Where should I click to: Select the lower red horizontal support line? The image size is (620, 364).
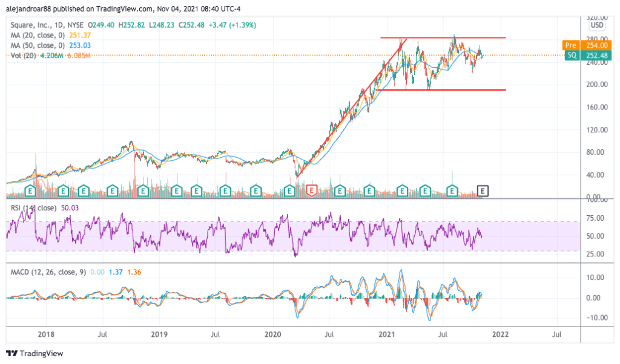pos(441,90)
